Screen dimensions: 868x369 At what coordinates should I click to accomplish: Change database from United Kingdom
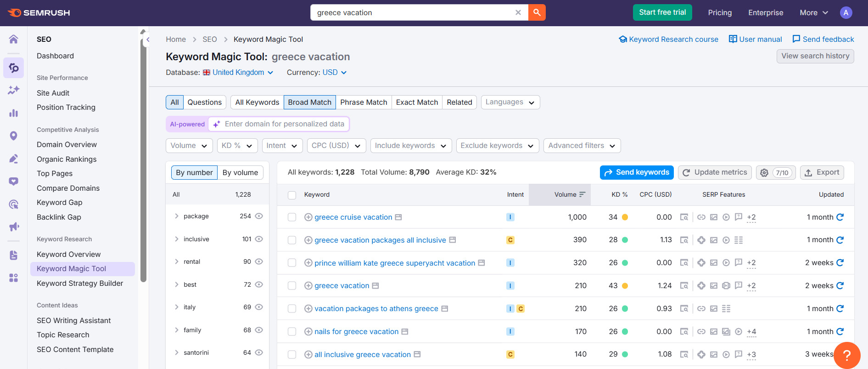238,73
